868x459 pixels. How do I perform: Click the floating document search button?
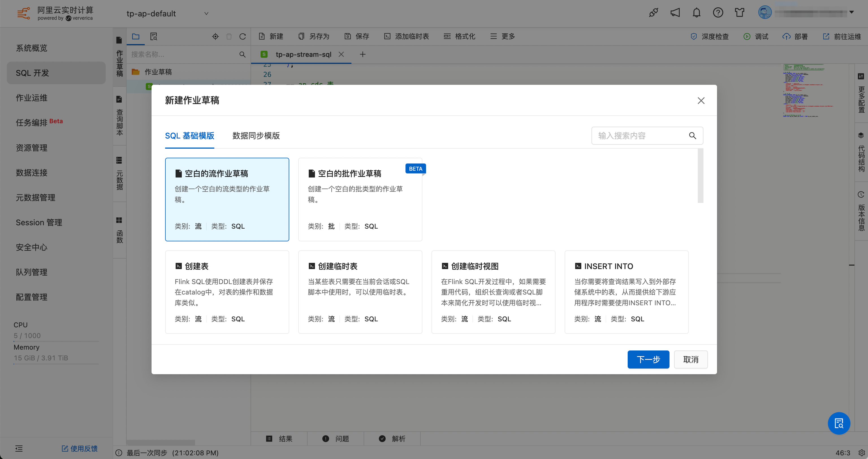click(839, 423)
